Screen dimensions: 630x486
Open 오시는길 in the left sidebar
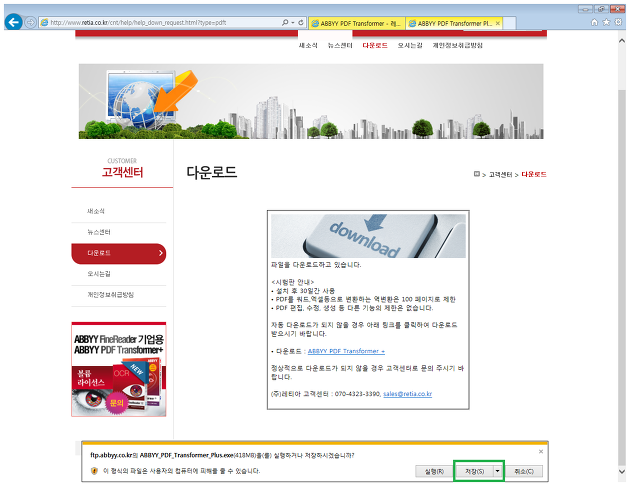tap(99, 274)
